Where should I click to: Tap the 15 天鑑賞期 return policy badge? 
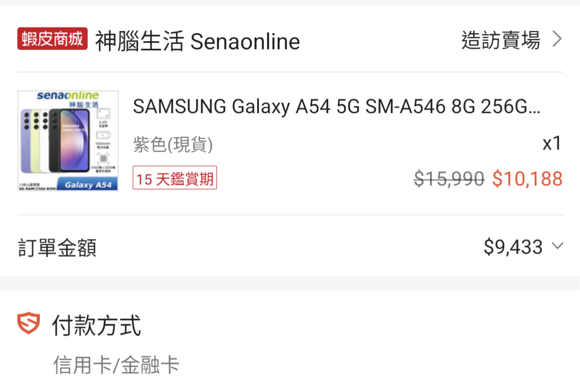(175, 178)
